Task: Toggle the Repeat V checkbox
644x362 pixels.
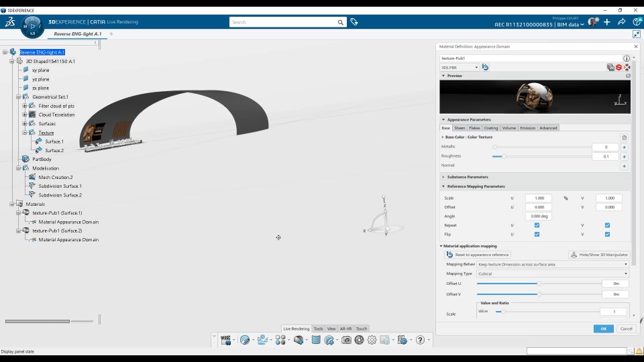Action: (x=607, y=225)
